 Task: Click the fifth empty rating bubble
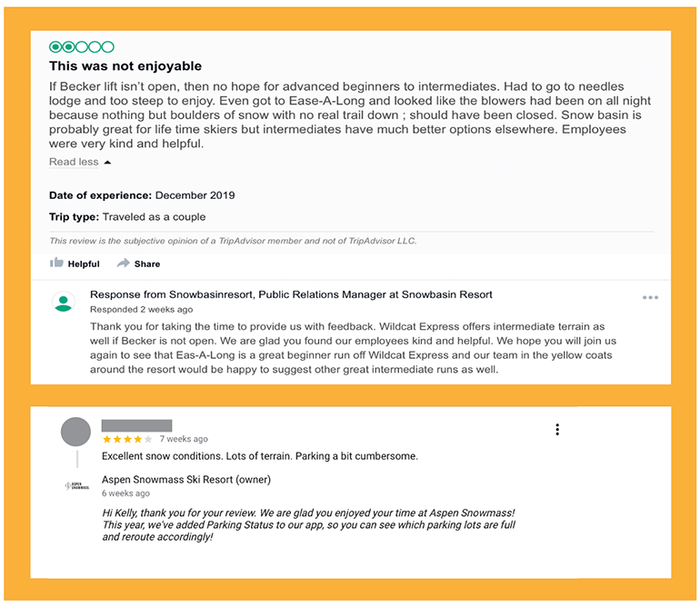(x=107, y=47)
